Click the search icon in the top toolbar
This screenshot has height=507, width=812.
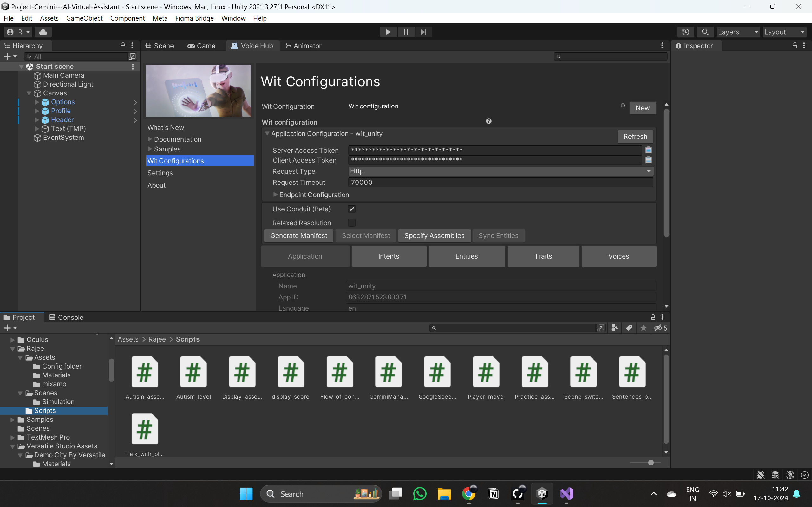pos(705,32)
